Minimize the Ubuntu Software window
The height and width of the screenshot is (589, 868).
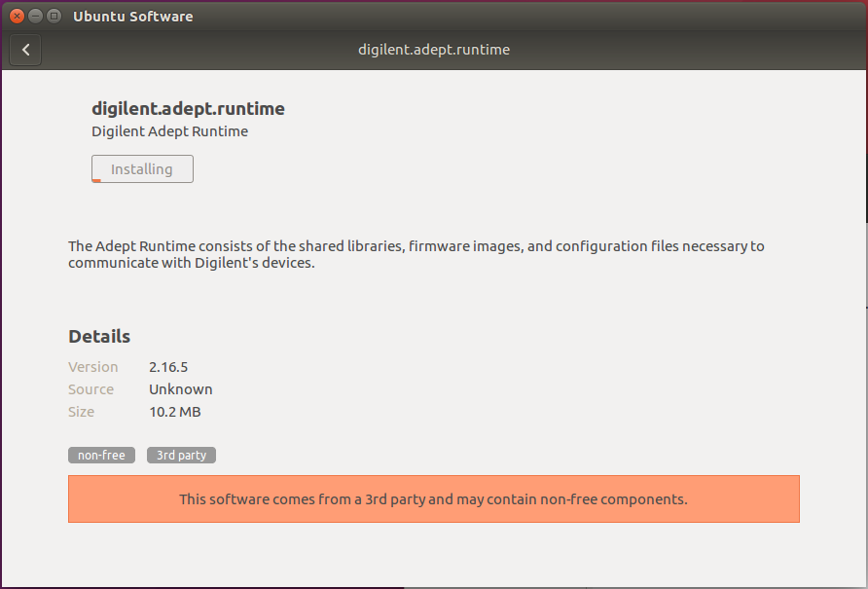pyautogui.click(x=35, y=17)
